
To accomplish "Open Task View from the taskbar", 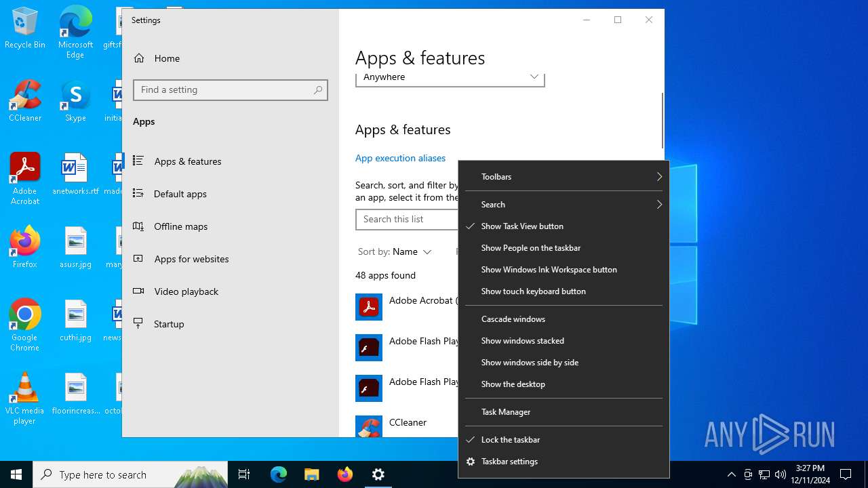I will click(x=244, y=474).
